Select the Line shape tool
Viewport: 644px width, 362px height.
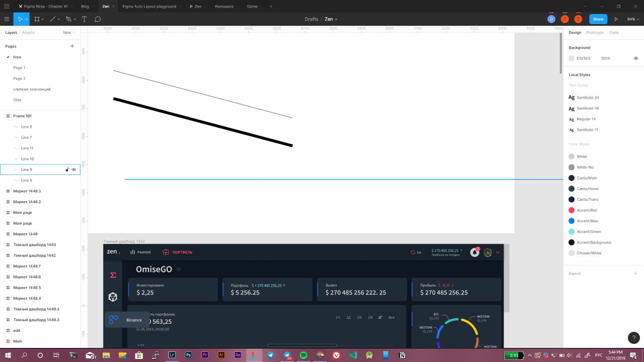tap(52, 19)
